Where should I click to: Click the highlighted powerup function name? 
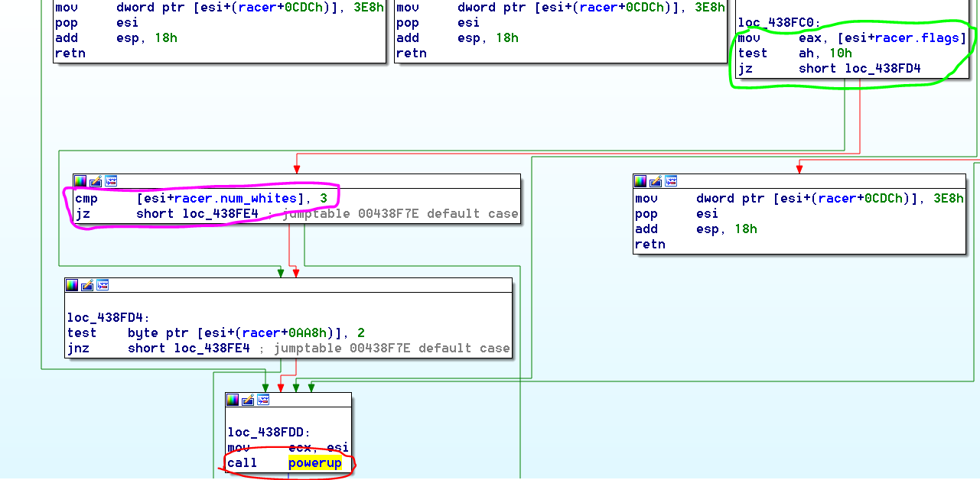(315, 463)
